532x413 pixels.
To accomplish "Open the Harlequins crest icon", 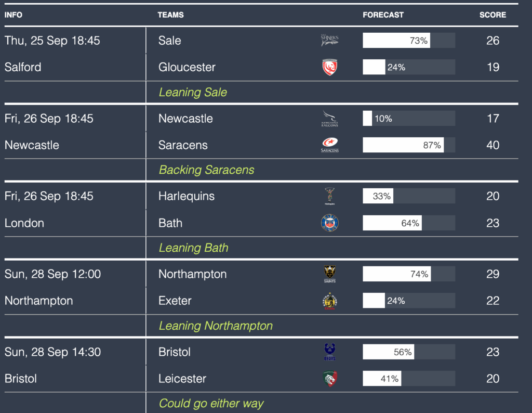I will [329, 196].
